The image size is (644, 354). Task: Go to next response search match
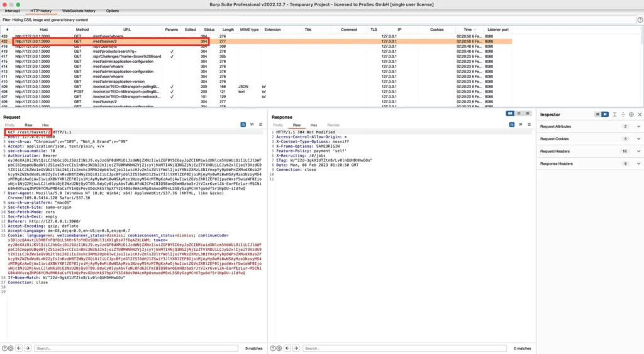[296, 348]
